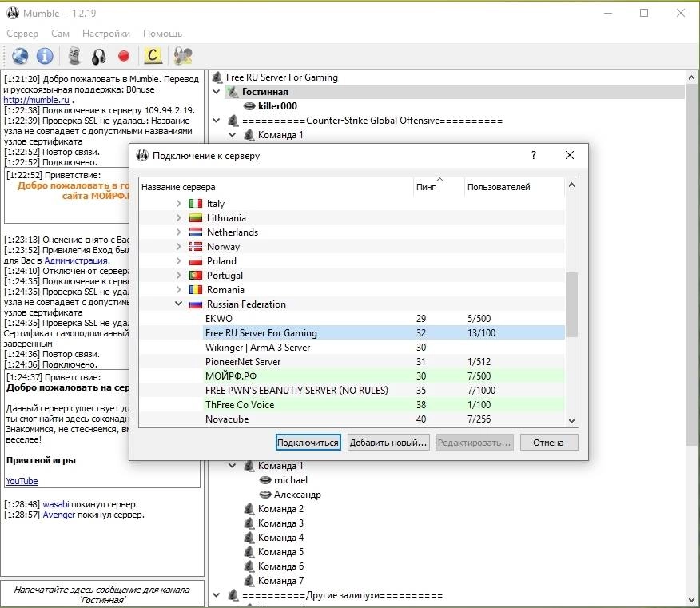The image size is (700, 608).
Task: Select the EKWO server row
Action: [352, 319]
